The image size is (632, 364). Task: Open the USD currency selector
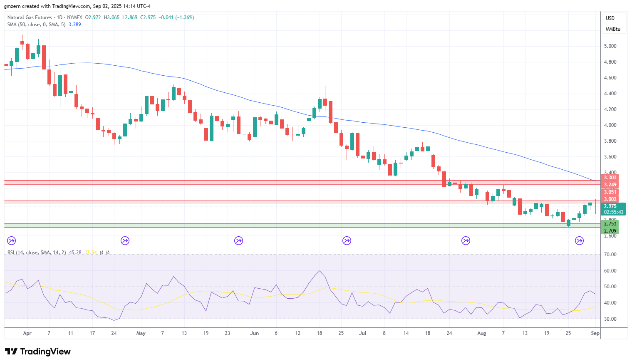(610, 18)
